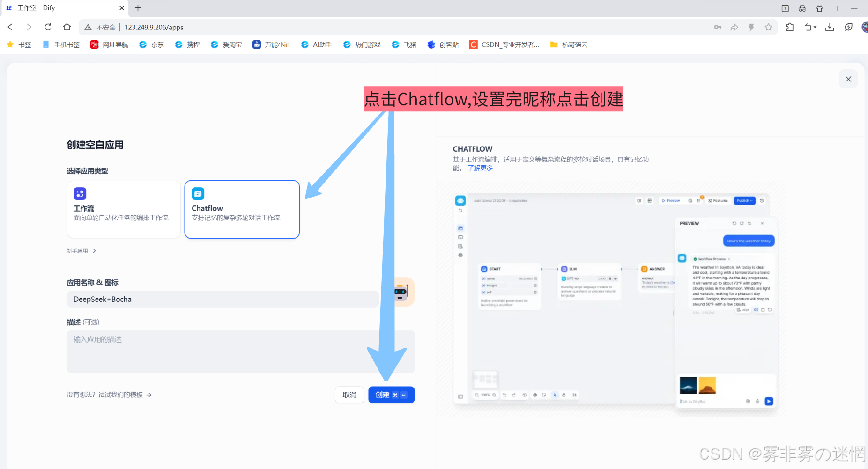The height and width of the screenshot is (469, 868).
Task: Select the Chatflow app type card
Action: 242,210
